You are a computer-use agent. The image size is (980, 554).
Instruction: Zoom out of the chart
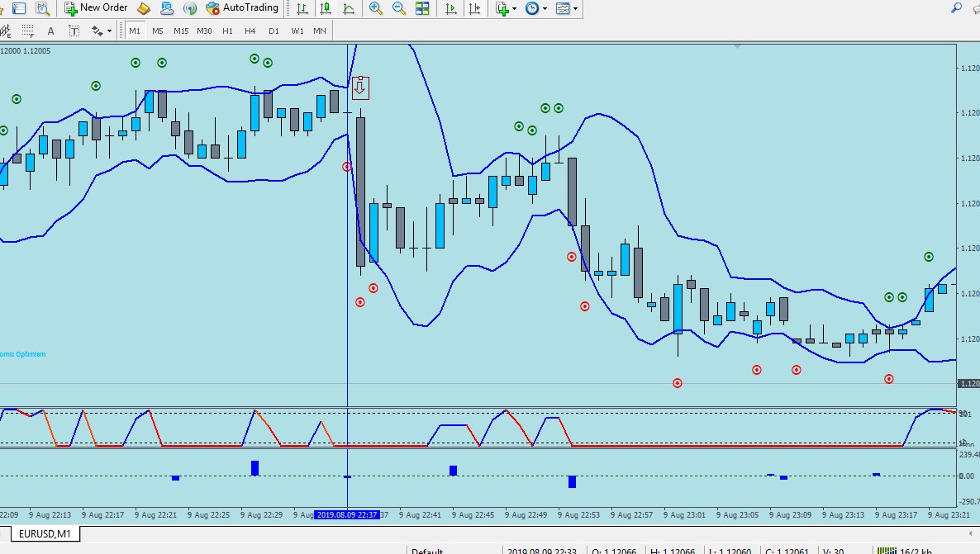[399, 8]
